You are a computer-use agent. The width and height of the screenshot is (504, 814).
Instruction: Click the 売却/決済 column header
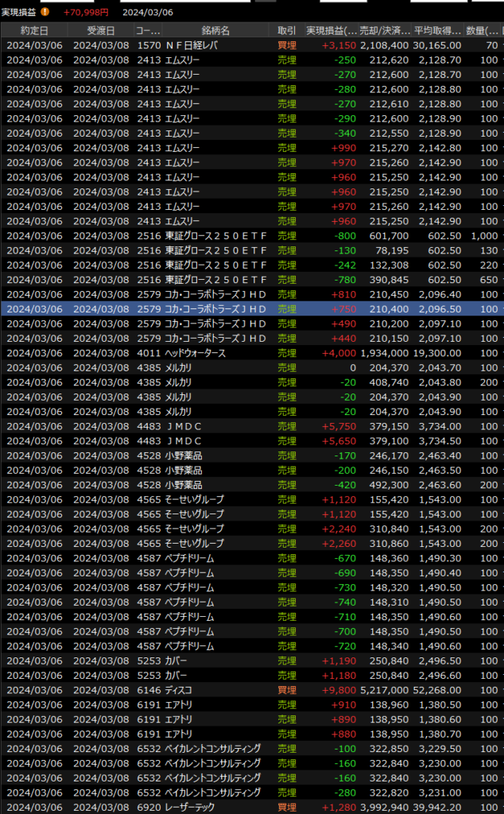384,30
